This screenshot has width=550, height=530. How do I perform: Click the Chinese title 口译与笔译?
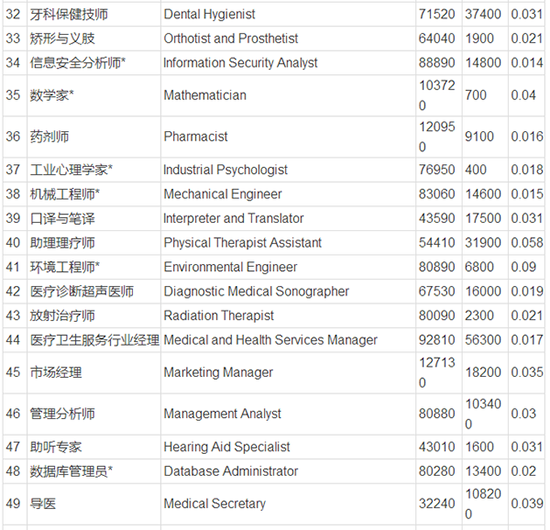coord(62,219)
